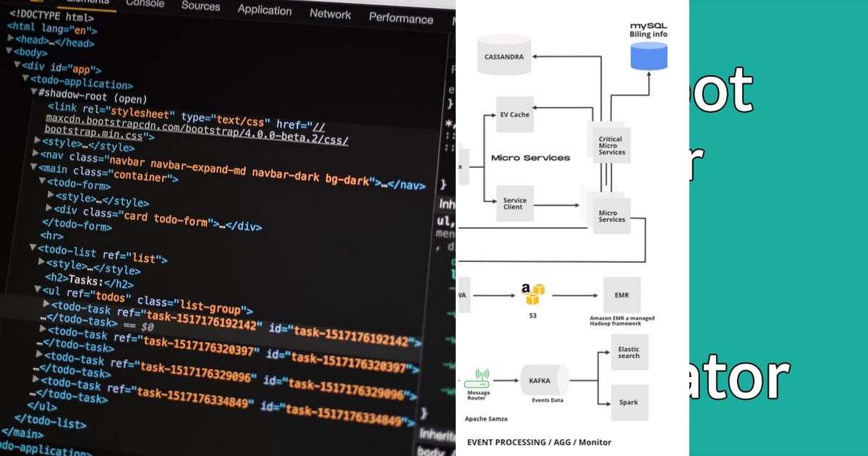868x456 pixels.
Task: Select the EMR box in diagram
Action: click(621, 295)
